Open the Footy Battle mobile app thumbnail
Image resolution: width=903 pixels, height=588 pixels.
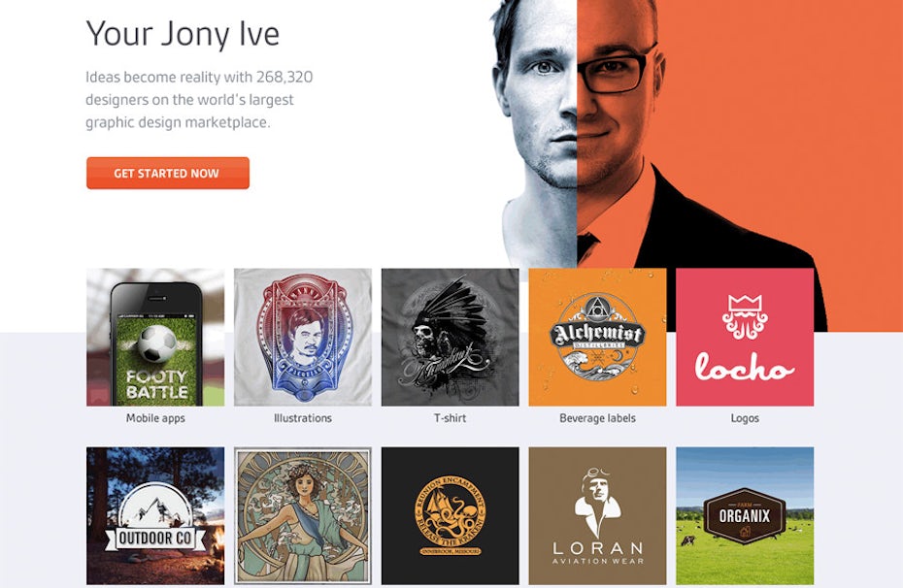[155, 337]
